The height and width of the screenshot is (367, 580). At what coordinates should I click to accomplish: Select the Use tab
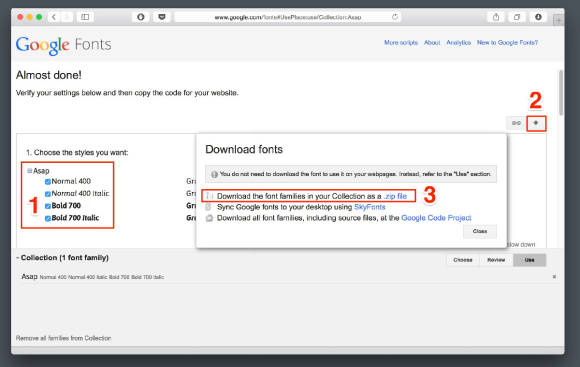click(529, 260)
